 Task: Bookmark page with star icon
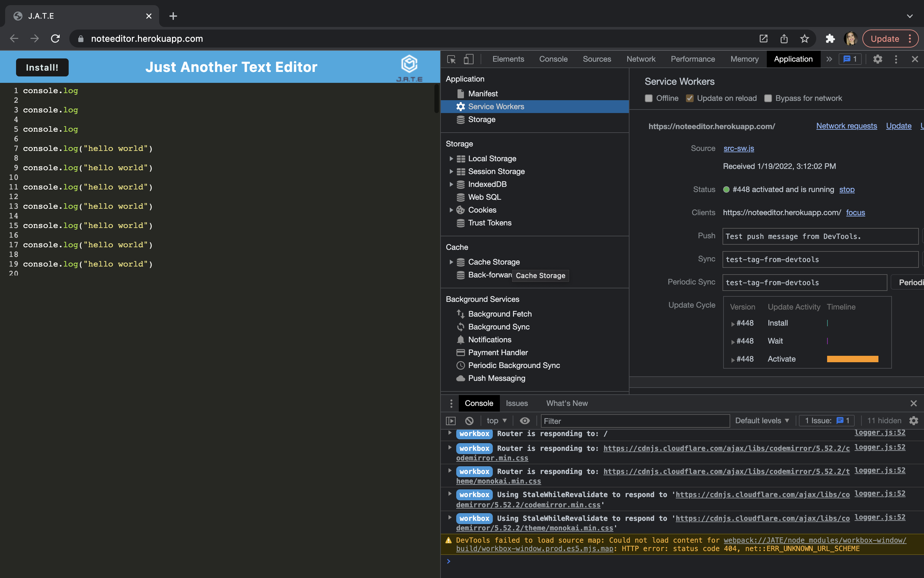click(805, 39)
